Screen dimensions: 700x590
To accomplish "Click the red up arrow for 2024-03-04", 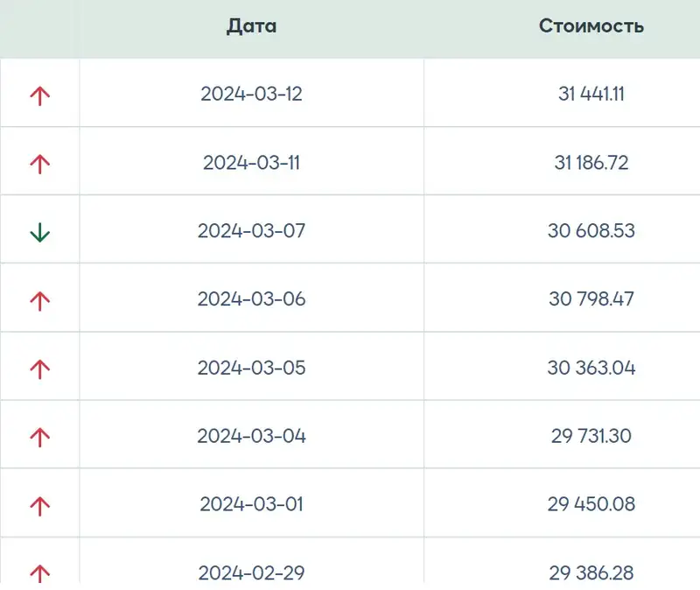I will tap(40, 436).
